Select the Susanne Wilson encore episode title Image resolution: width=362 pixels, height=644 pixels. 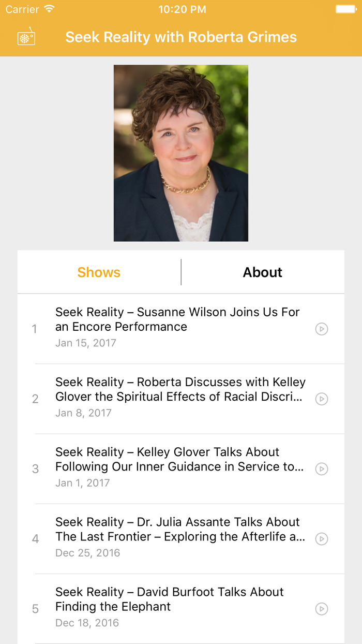tap(177, 319)
